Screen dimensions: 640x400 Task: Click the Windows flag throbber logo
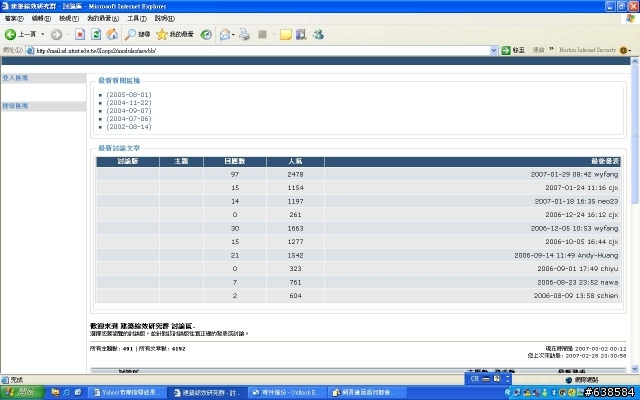coord(631,19)
